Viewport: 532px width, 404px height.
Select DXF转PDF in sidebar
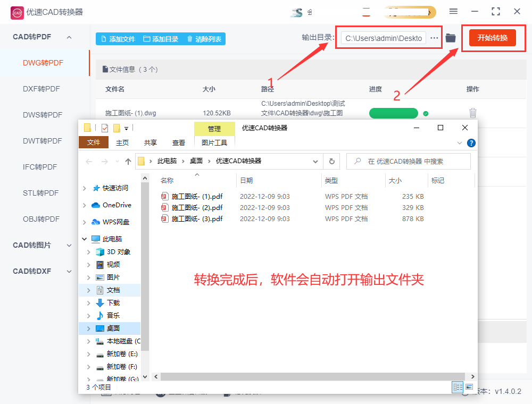pos(41,89)
